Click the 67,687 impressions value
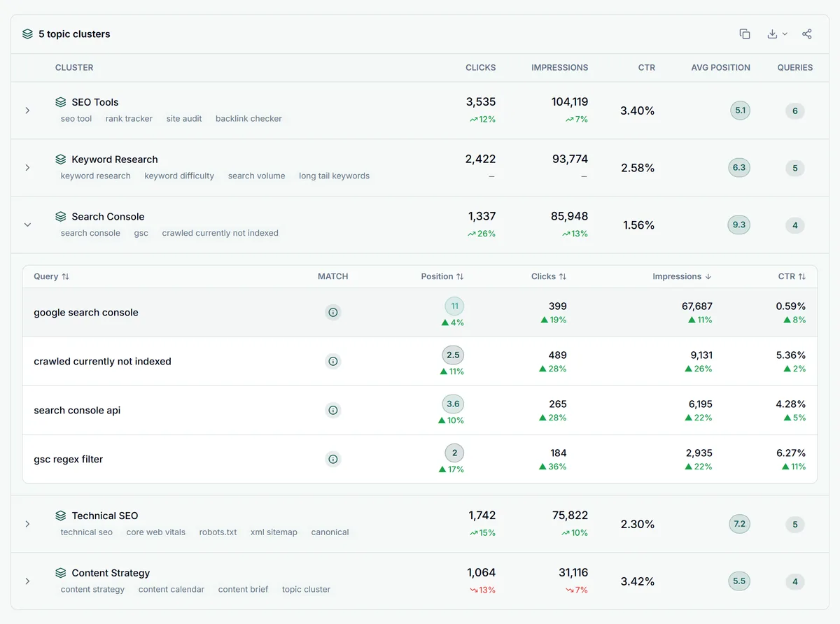The height and width of the screenshot is (624, 840). 697,306
